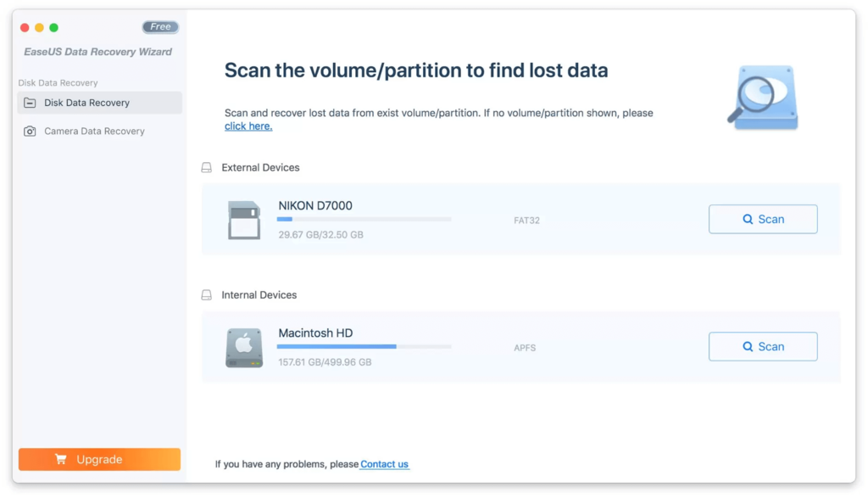The width and height of the screenshot is (868, 498).
Task: Click the External Devices drive icon
Action: pyautogui.click(x=207, y=168)
